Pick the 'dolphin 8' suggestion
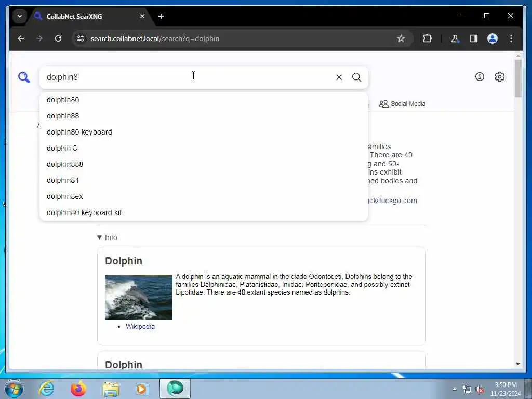The width and height of the screenshot is (532, 399). [204, 148]
